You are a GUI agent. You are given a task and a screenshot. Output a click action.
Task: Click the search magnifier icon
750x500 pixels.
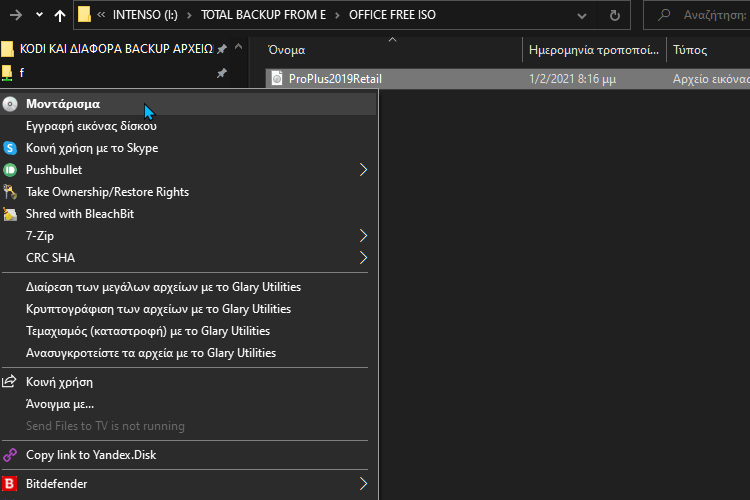663,15
